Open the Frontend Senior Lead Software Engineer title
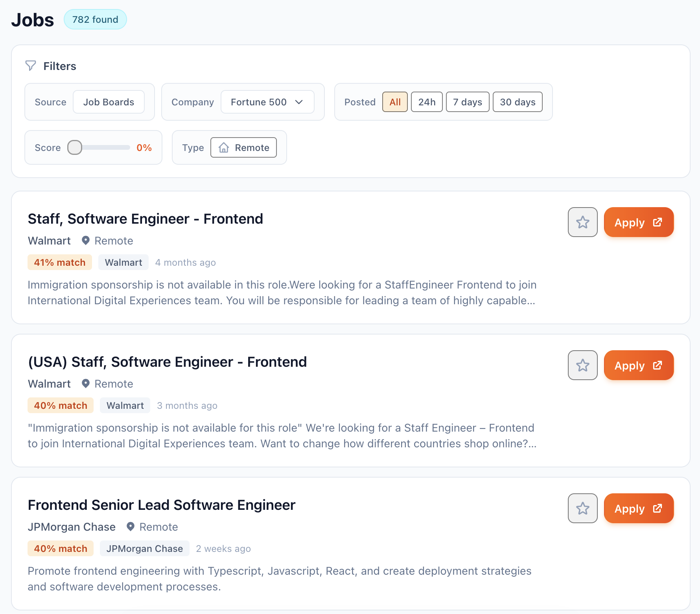Screen dimensions: 700x614 click(x=161, y=505)
